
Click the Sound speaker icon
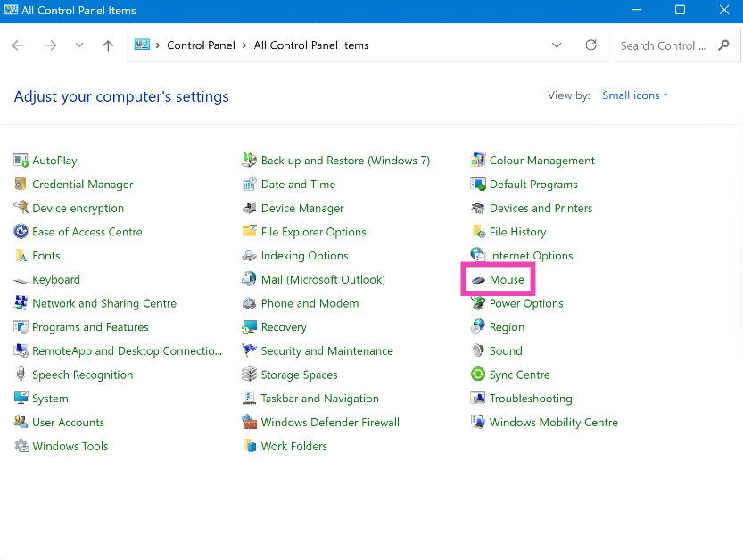pyautogui.click(x=478, y=351)
